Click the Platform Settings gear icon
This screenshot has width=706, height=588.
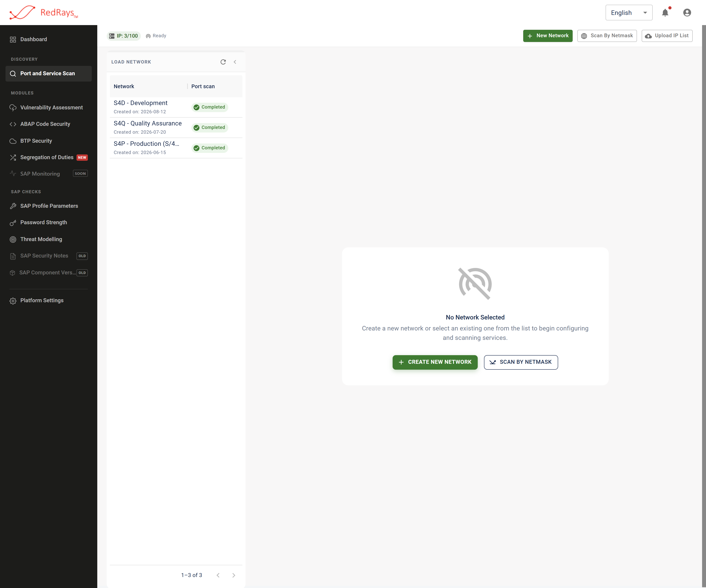coord(13,301)
